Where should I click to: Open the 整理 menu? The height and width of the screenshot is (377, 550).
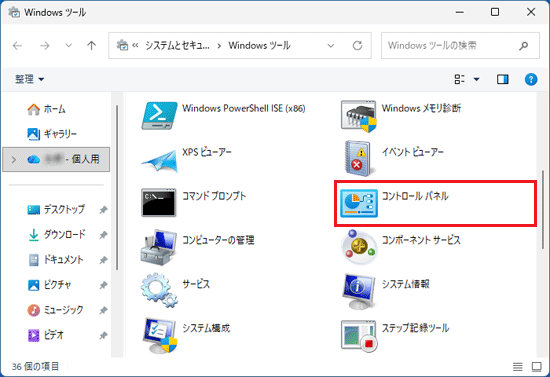(x=29, y=79)
